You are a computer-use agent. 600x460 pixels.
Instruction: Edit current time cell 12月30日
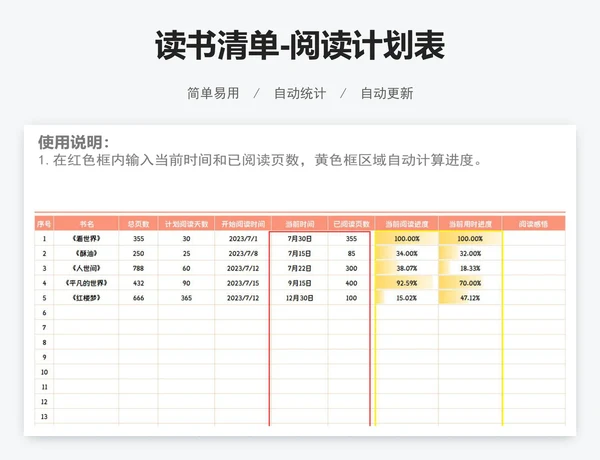click(299, 298)
